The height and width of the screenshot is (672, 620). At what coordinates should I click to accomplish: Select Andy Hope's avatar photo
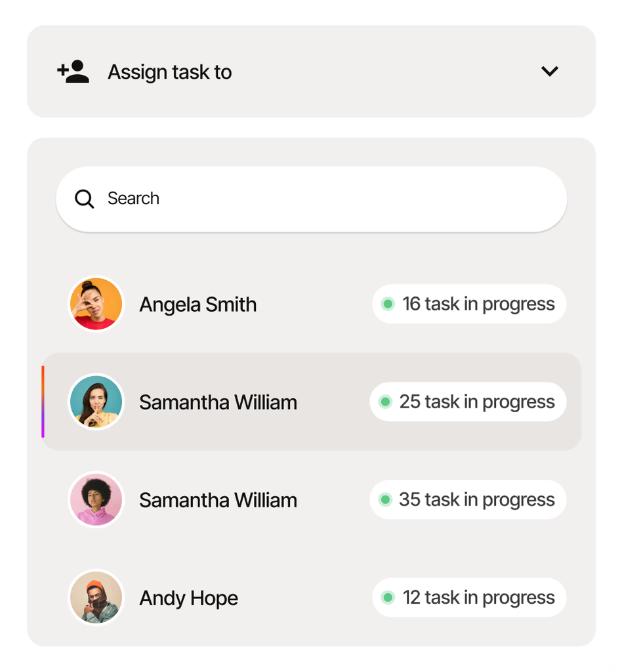click(x=96, y=597)
